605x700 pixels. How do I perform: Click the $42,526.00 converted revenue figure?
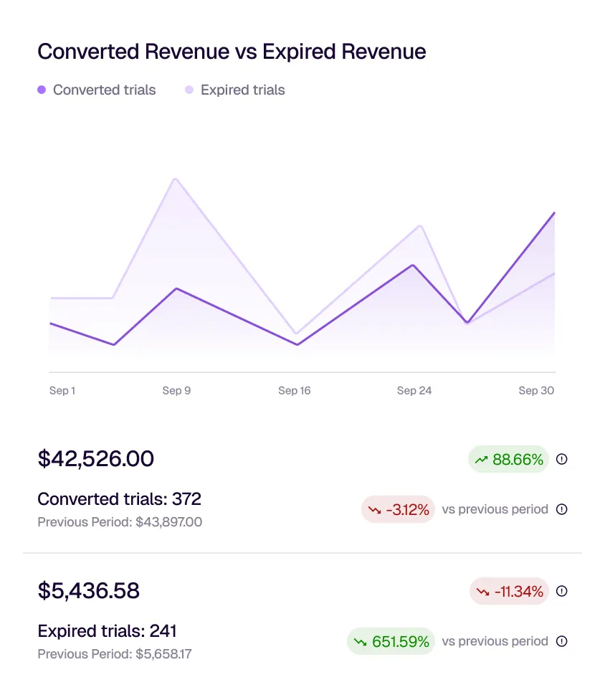pos(95,458)
